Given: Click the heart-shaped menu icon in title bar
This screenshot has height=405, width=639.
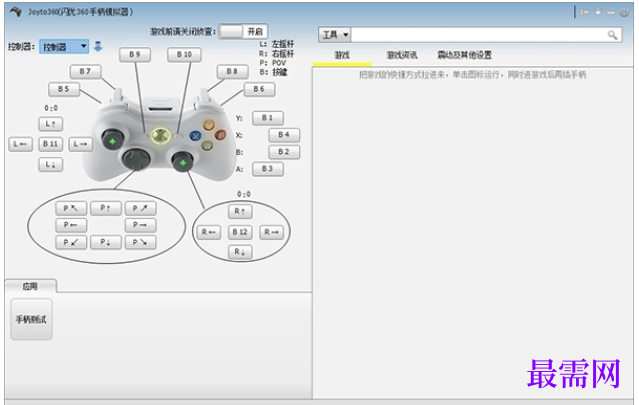Looking at the screenshot, I should click(598, 12).
